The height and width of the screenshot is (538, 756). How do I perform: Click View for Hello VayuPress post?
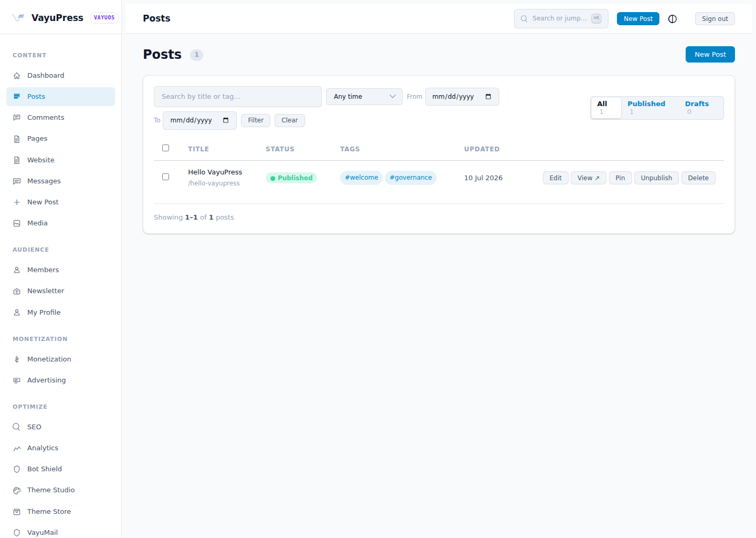pyautogui.click(x=589, y=178)
